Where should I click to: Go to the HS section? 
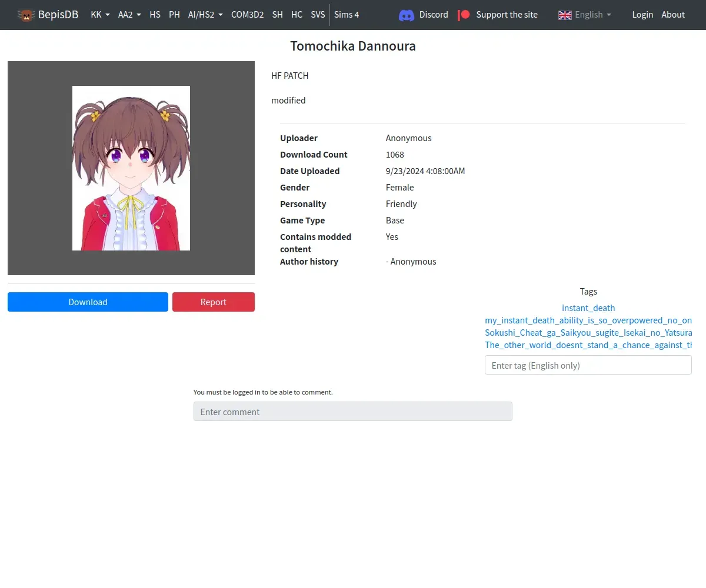pos(155,15)
